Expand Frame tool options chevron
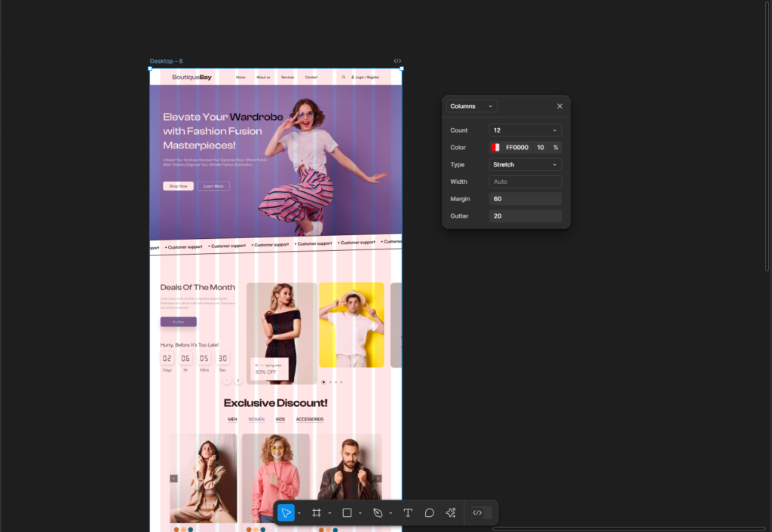 pos(330,513)
